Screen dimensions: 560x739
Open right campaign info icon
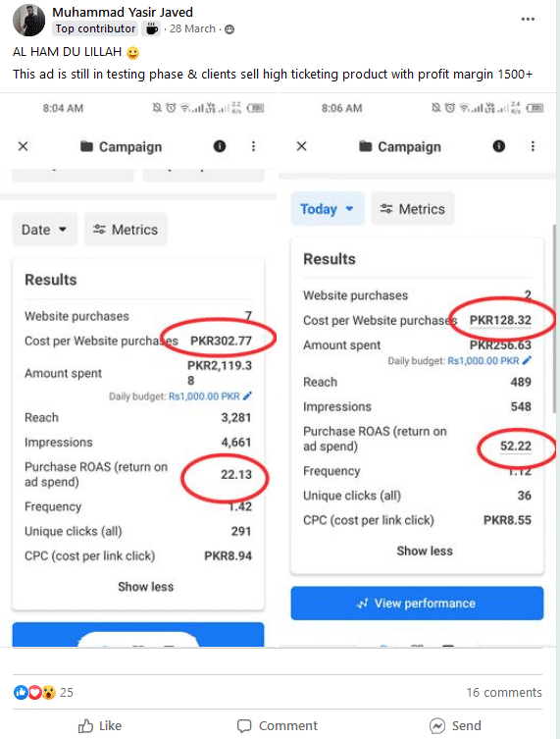(499, 146)
